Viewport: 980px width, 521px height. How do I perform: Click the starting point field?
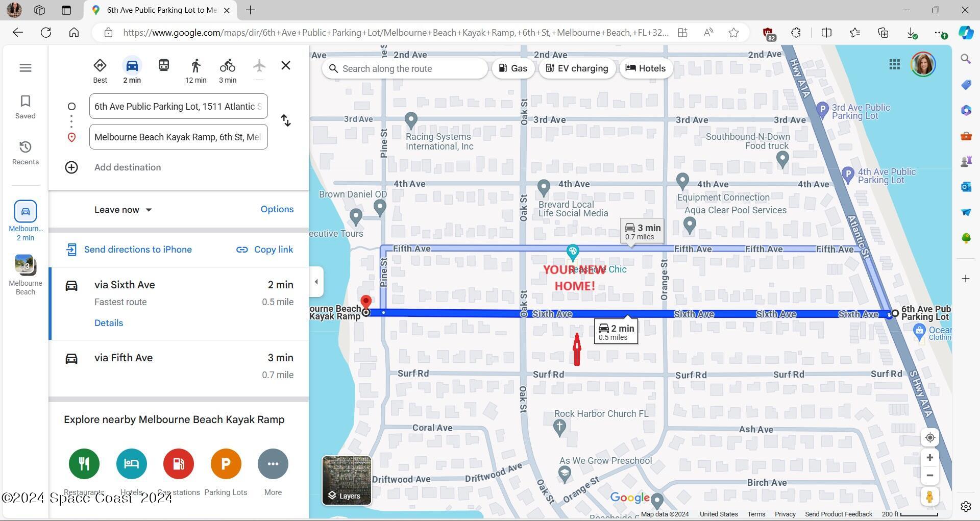(x=178, y=106)
